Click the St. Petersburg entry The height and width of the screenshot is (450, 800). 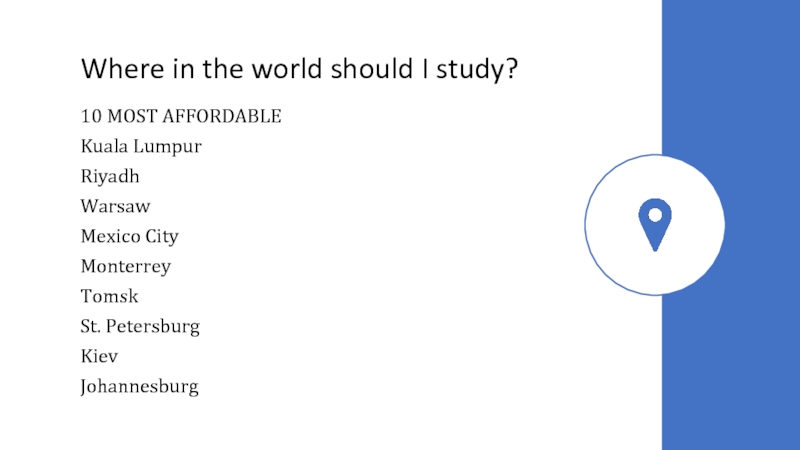coord(140,327)
